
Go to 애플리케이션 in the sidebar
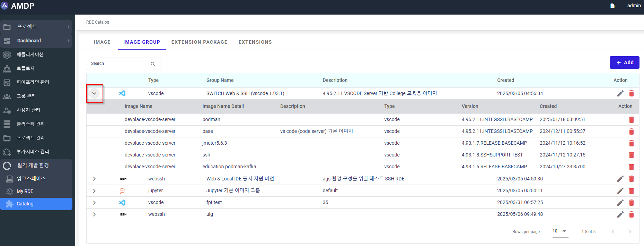[36, 54]
